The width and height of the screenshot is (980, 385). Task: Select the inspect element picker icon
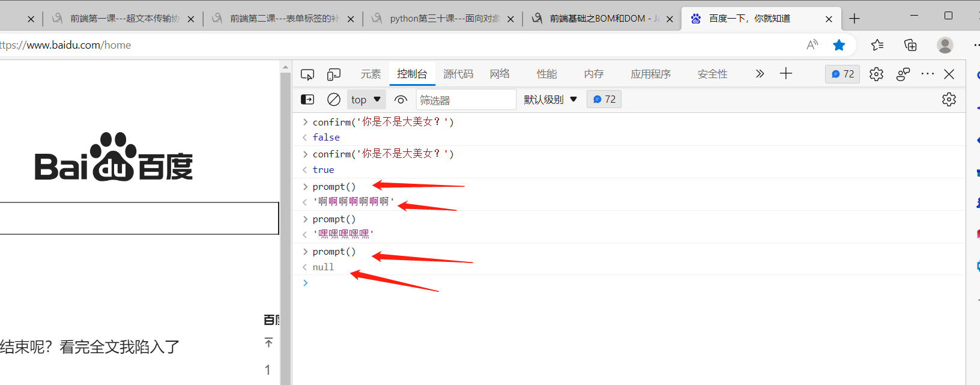coord(307,74)
